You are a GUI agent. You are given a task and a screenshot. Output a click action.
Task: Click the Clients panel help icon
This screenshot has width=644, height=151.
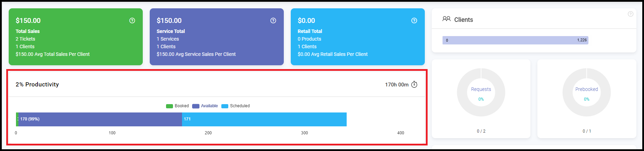tap(630, 14)
